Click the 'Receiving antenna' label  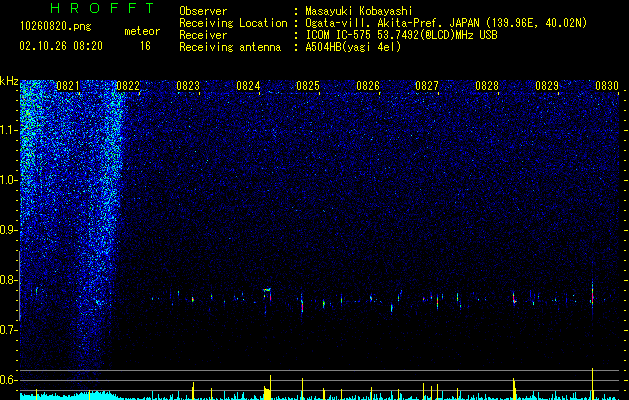(x=230, y=47)
